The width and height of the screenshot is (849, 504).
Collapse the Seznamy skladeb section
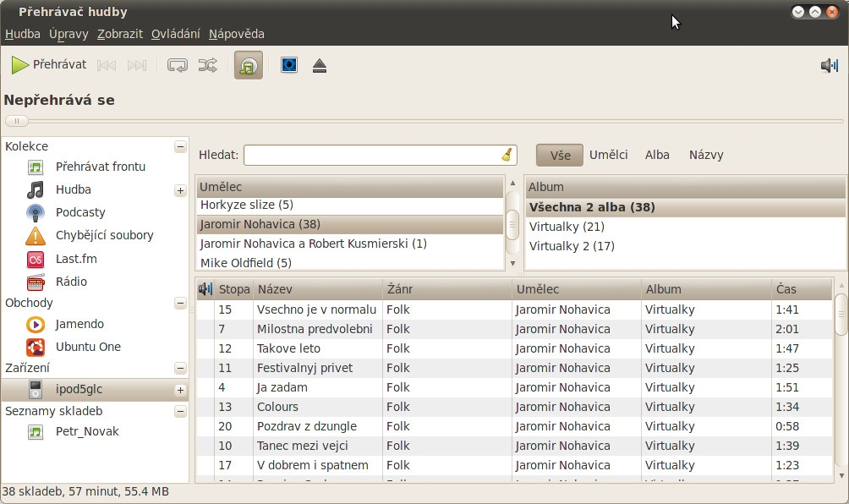pos(180,412)
